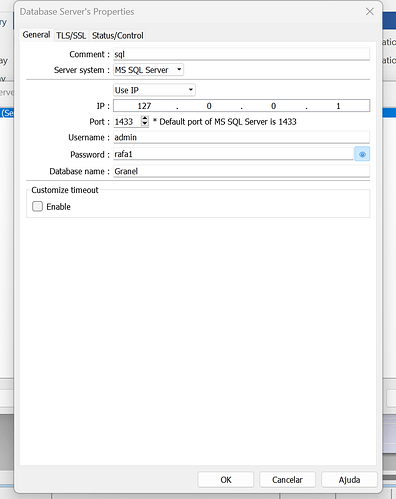Enable the Customize timeout checkbox
This screenshot has height=499, width=396.
pyautogui.click(x=37, y=206)
